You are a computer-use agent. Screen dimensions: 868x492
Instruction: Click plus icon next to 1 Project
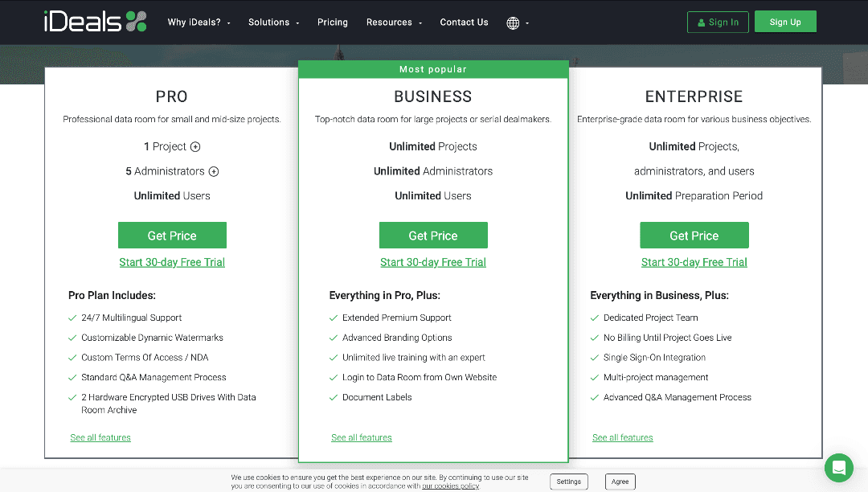click(x=195, y=147)
